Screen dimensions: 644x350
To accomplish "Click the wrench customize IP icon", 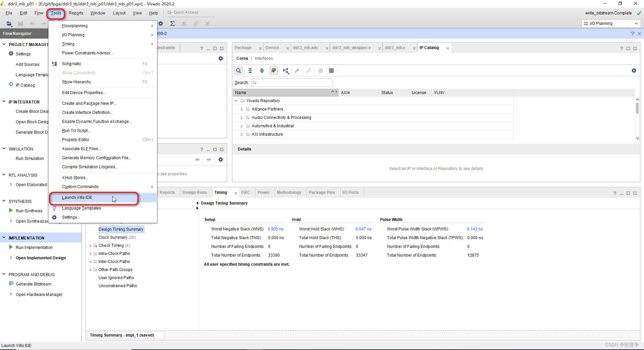I will click(297, 71).
